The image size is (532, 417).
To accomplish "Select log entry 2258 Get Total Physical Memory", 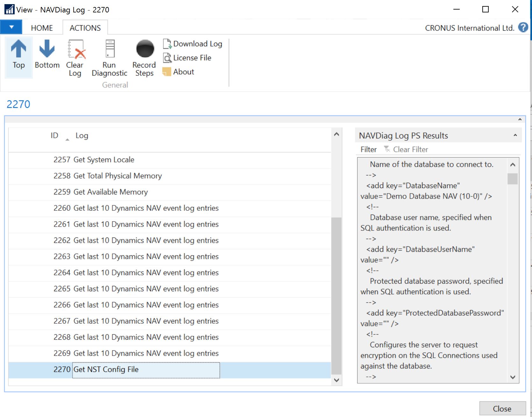I will 117,176.
